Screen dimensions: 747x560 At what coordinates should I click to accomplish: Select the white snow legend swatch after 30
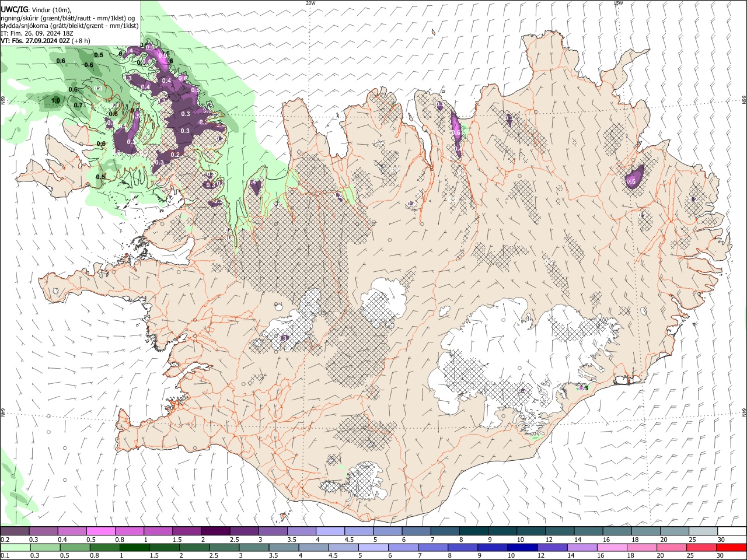tap(731, 531)
